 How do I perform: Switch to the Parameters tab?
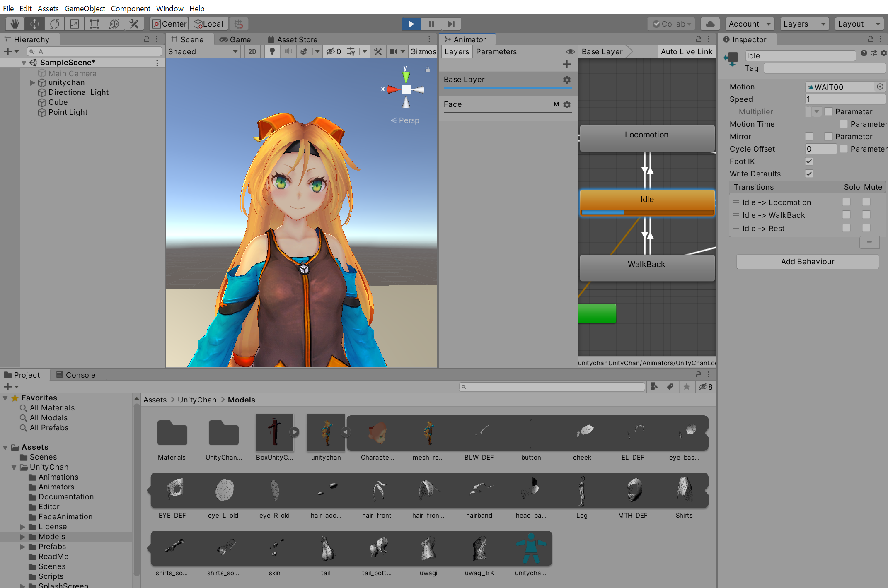click(496, 52)
